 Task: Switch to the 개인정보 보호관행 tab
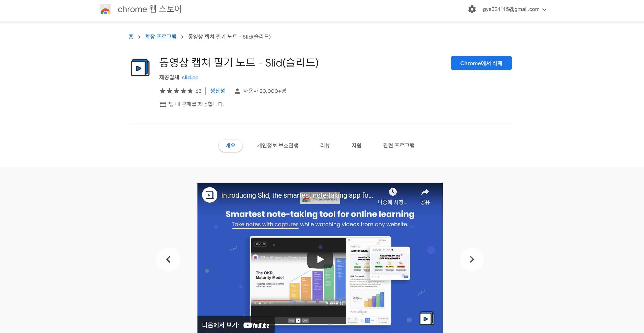278,146
